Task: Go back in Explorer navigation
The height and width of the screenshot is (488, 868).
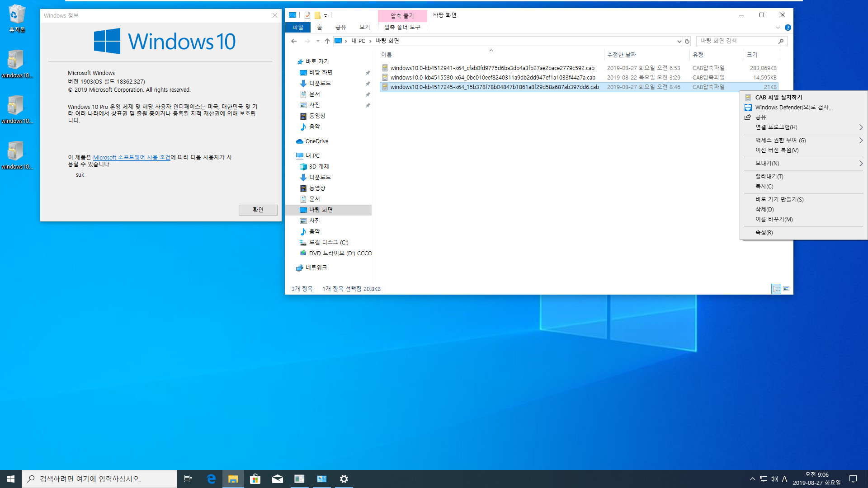Action: pos(294,41)
